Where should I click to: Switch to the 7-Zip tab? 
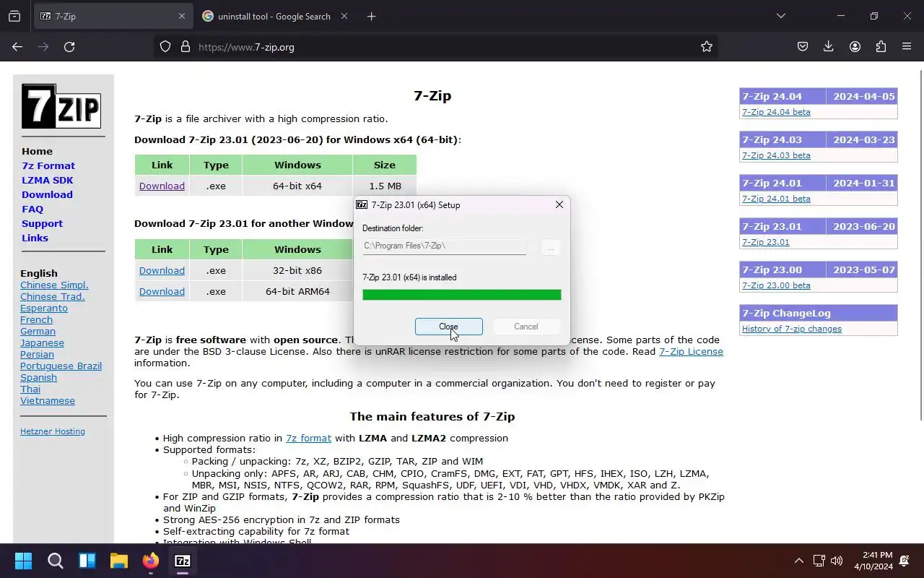point(112,16)
